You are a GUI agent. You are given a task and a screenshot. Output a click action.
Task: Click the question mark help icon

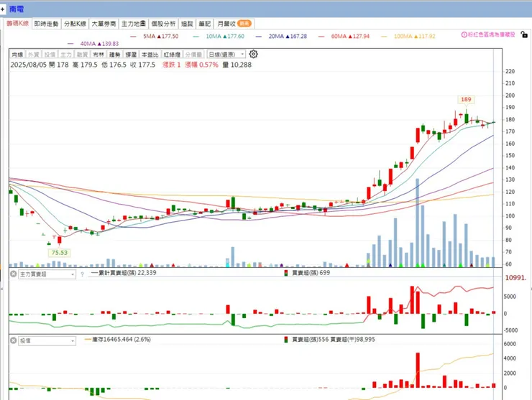[x=82, y=274]
